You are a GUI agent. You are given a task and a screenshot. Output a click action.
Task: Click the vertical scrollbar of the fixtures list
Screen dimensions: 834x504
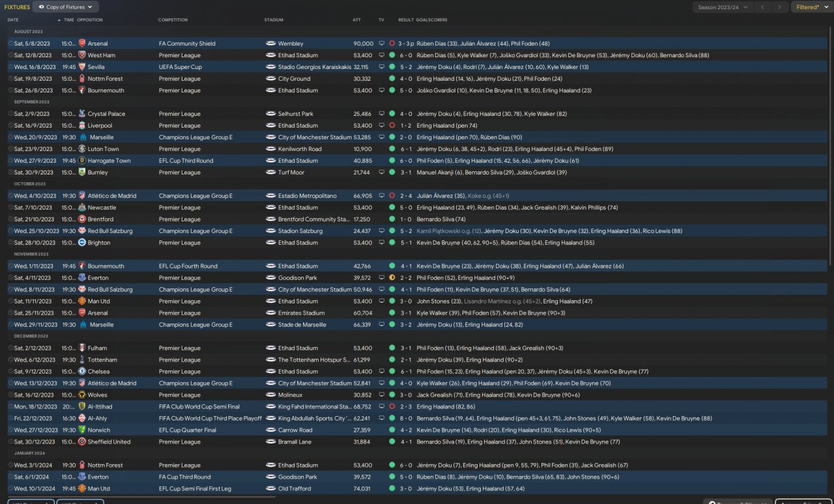pyautogui.click(x=830, y=146)
